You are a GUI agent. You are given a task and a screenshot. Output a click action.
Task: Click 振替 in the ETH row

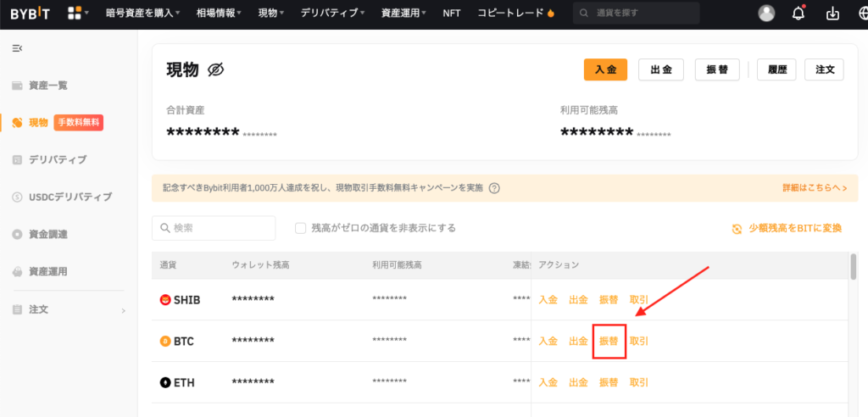pos(609,382)
